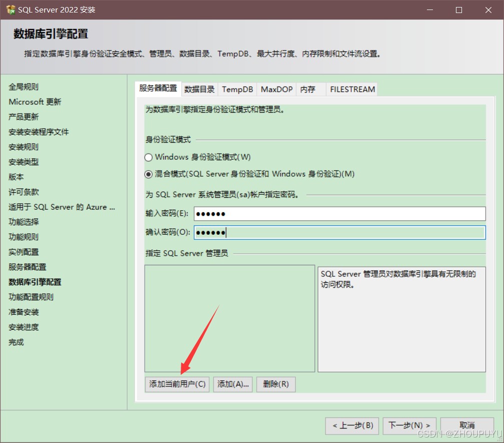The width and height of the screenshot is (504, 443).
Task: Click the 输入密码 password field
Action: (339, 214)
